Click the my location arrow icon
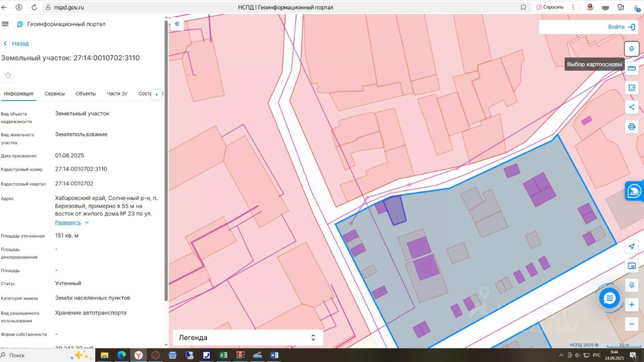 [631, 246]
